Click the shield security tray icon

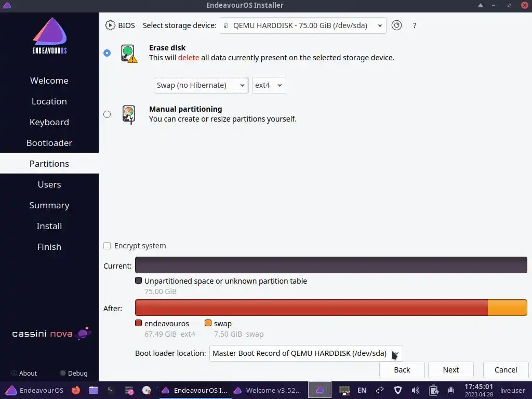click(397, 390)
